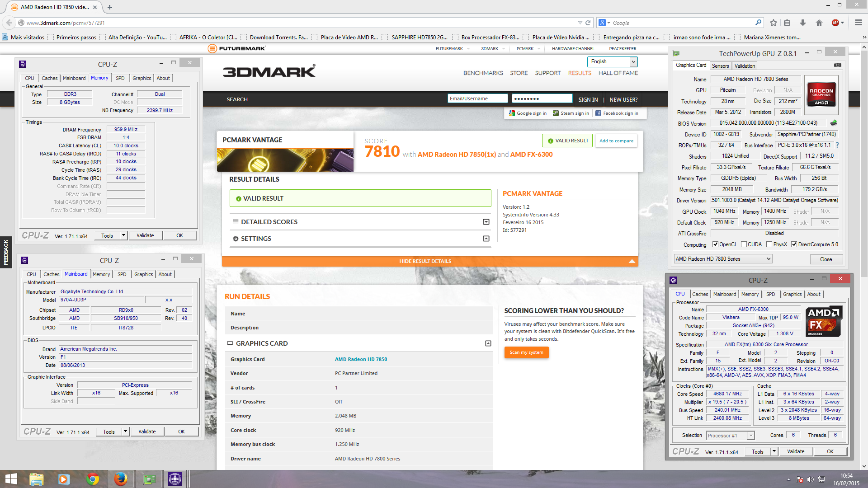
Task: Check PhysX checkbox in GPU-Z
Action: 769,244
